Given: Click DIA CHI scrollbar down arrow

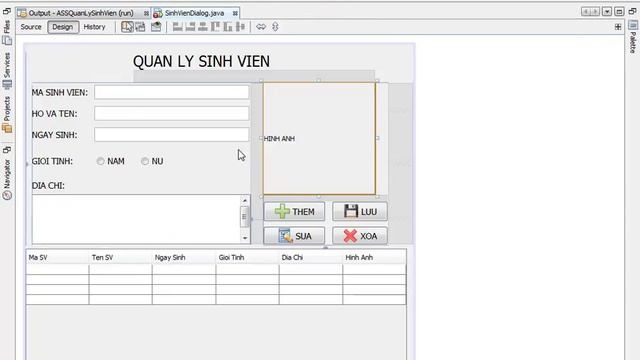Looking at the screenshot, I should tap(245, 238).
